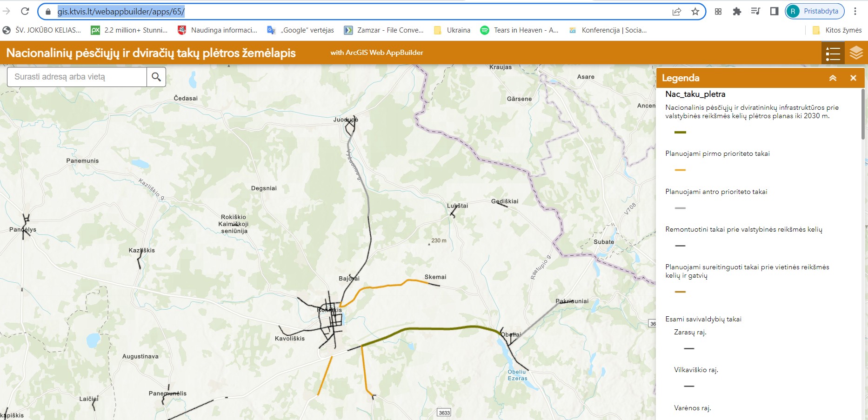This screenshot has width=868, height=420.
Task: Click 'Planuojami pirmo prioriteto takai' legend label
Action: pos(717,153)
